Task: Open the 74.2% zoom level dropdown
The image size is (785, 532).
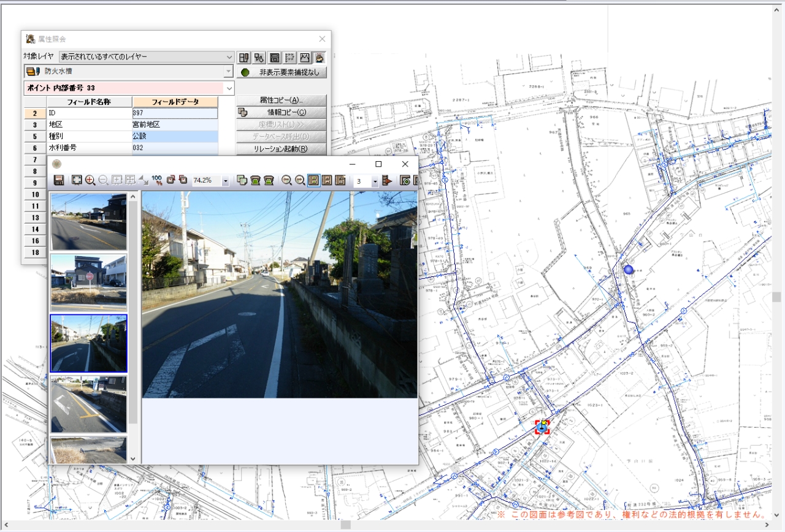Action: [x=225, y=181]
